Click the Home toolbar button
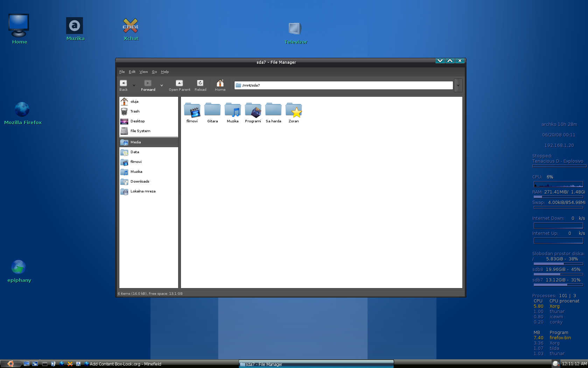Screen dimensions: 588x368 [x=220, y=85]
